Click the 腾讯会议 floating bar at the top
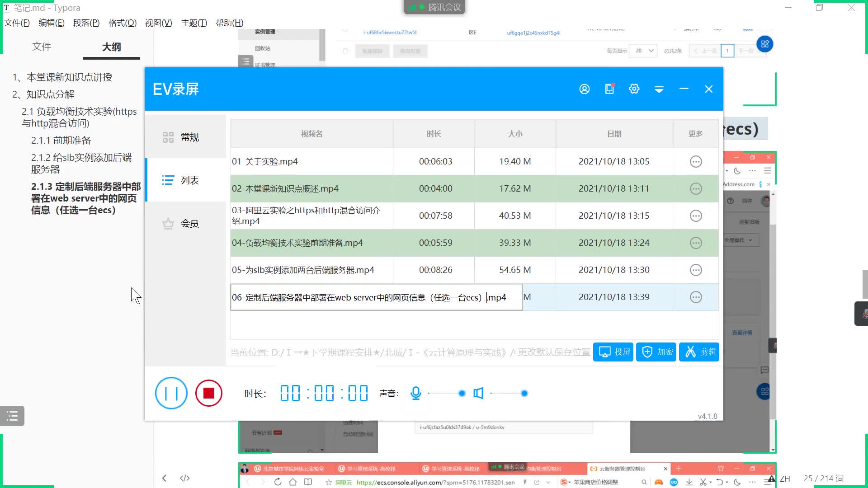 [434, 7]
